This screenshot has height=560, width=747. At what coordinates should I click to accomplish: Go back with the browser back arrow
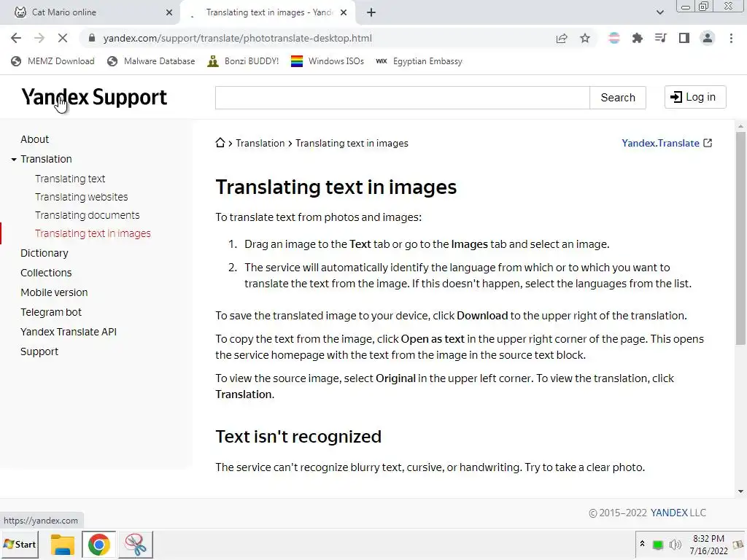(x=16, y=38)
